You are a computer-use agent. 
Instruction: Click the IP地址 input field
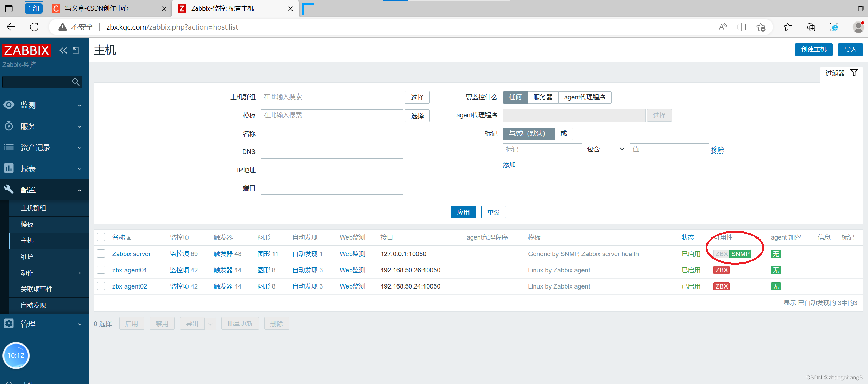332,170
